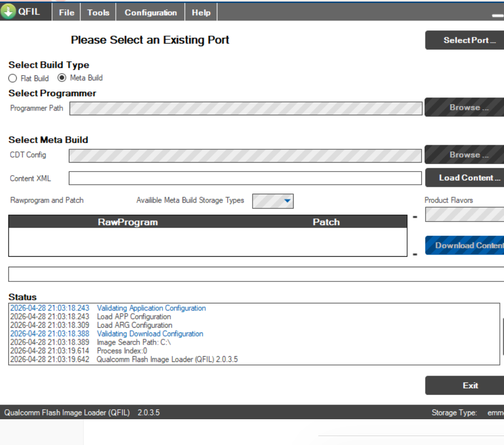Open Meta Build Storage Types dropdown
504x445 pixels.
(x=273, y=201)
